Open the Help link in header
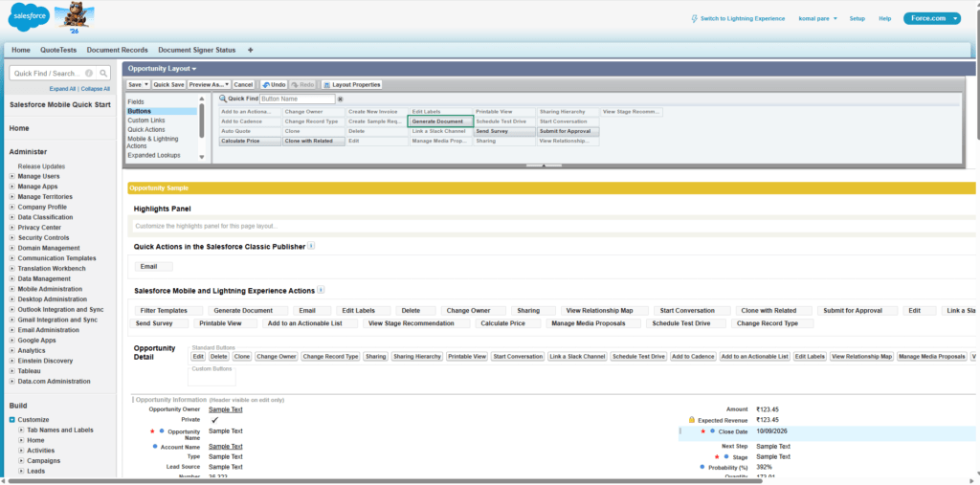The width and height of the screenshot is (980, 485). 885,19
